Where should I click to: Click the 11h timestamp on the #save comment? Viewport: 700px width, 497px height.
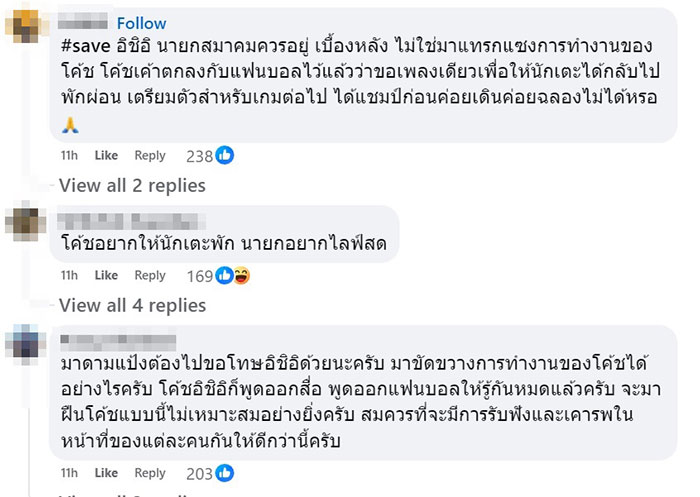coord(69,155)
